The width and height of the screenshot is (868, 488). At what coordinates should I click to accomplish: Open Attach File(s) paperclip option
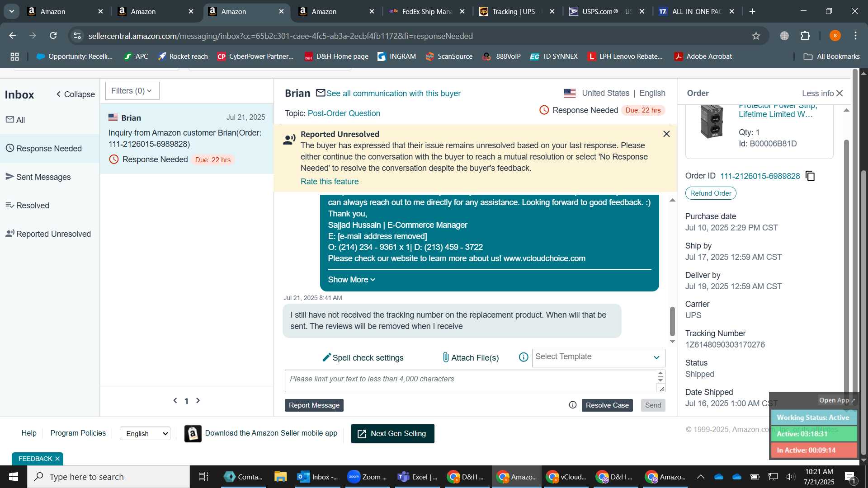pos(471,357)
